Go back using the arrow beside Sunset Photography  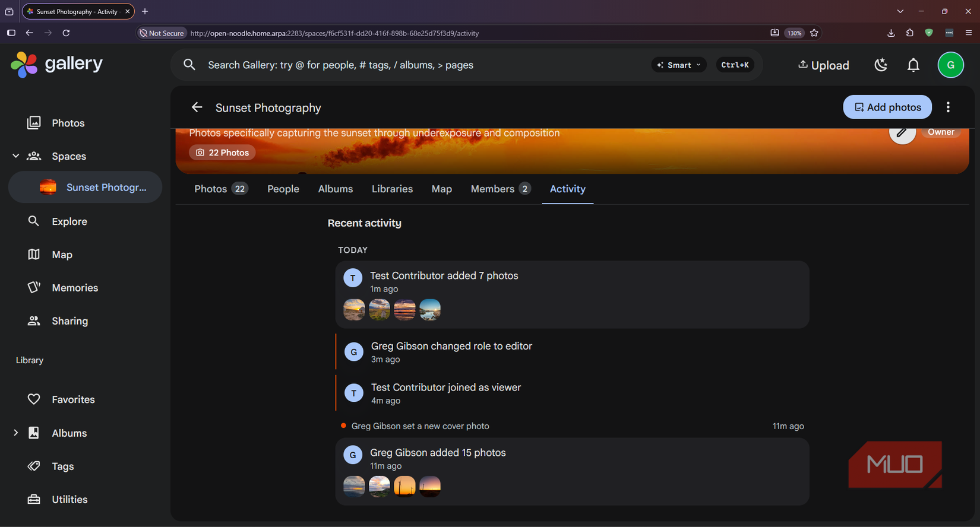point(197,107)
